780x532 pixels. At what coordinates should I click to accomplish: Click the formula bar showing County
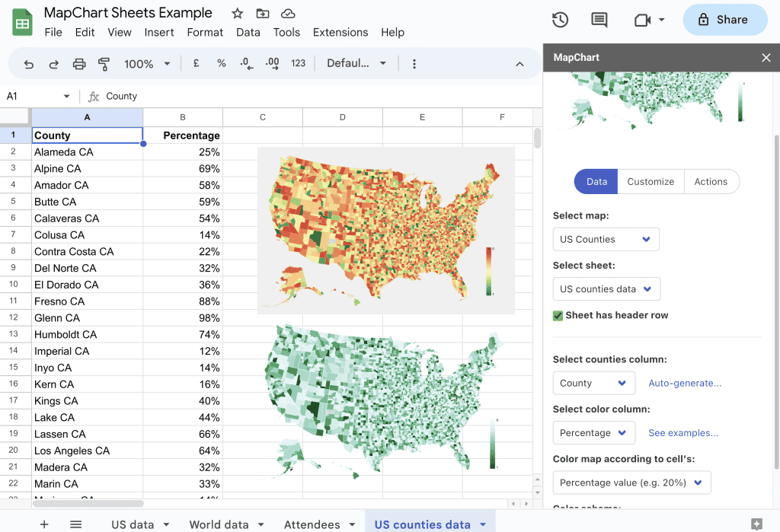point(318,96)
